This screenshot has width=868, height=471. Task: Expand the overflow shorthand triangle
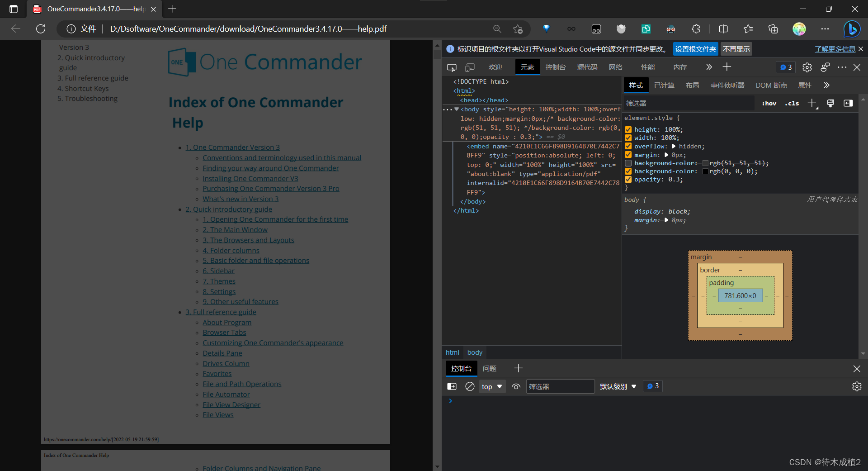pyautogui.click(x=674, y=146)
